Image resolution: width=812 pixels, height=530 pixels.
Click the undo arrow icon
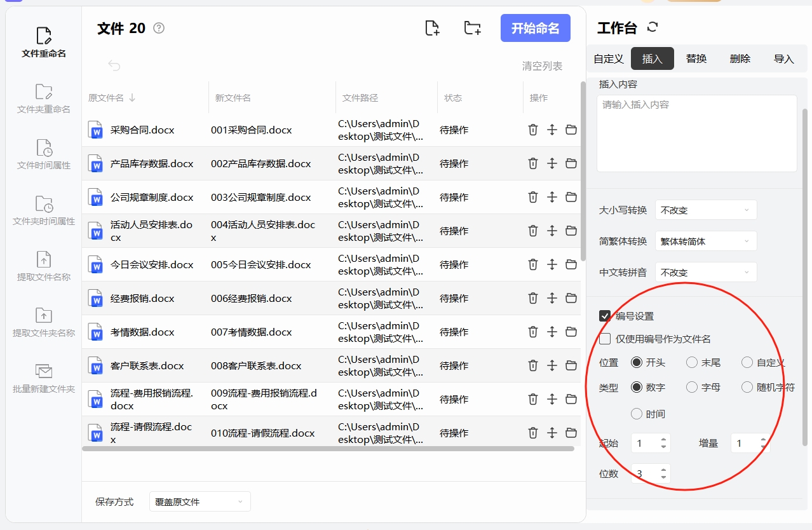pos(114,65)
